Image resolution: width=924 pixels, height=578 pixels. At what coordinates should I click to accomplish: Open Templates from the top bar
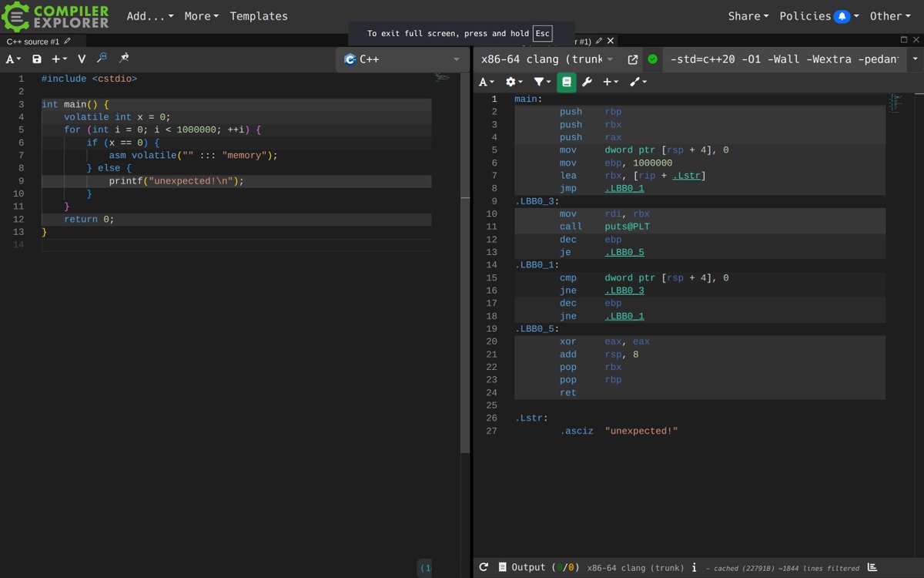(x=259, y=16)
